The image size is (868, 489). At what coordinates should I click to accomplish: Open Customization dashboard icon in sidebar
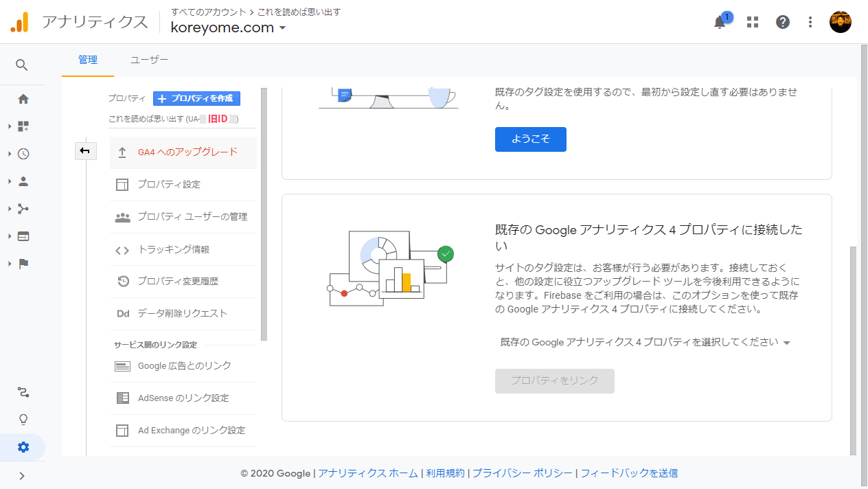tap(23, 126)
